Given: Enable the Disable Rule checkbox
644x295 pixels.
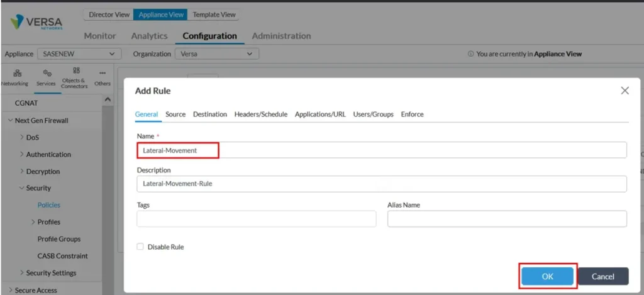Looking at the screenshot, I should [x=140, y=247].
